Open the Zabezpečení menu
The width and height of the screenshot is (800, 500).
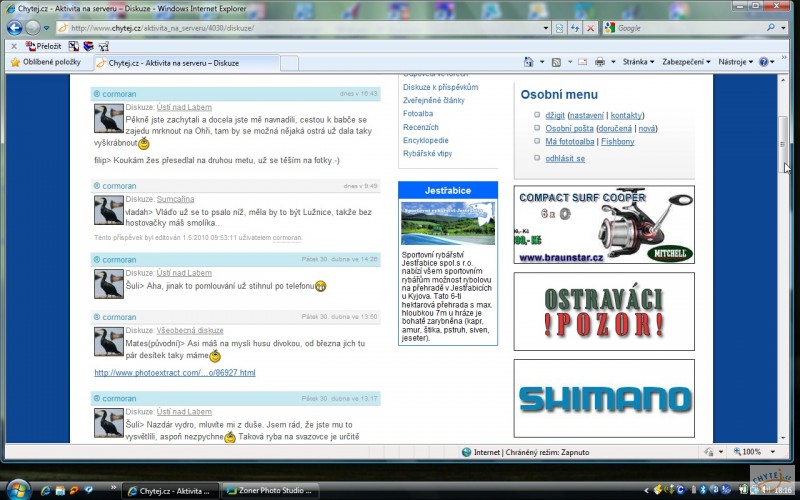click(686, 62)
